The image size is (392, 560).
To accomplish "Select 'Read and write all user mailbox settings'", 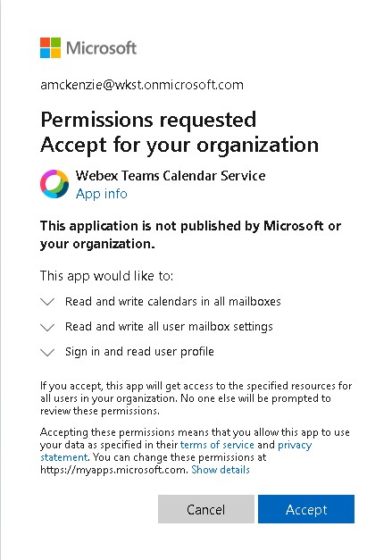I will coord(169,326).
